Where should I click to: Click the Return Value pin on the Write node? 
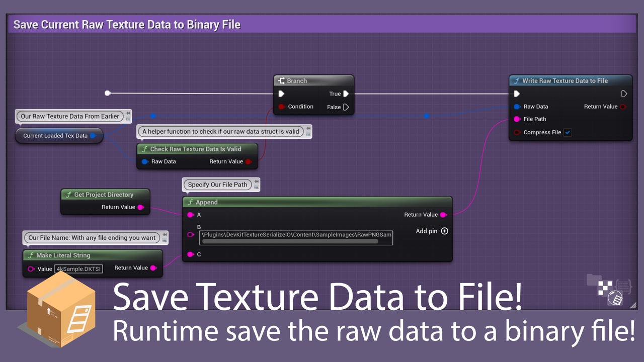tap(623, 107)
